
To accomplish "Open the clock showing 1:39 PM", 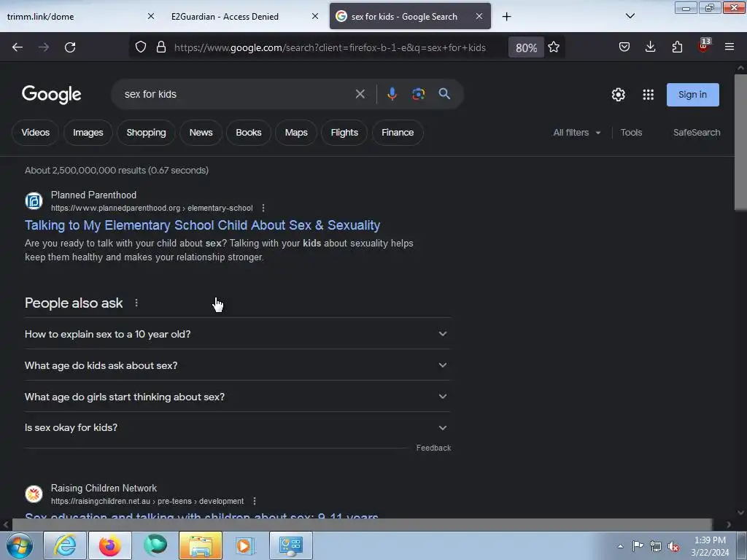I will [710, 546].
